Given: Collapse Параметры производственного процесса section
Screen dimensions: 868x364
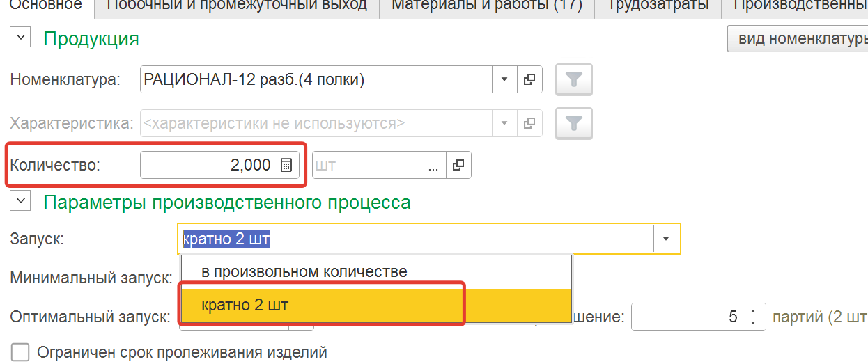Looking at the screenshot, I should 21,202.
